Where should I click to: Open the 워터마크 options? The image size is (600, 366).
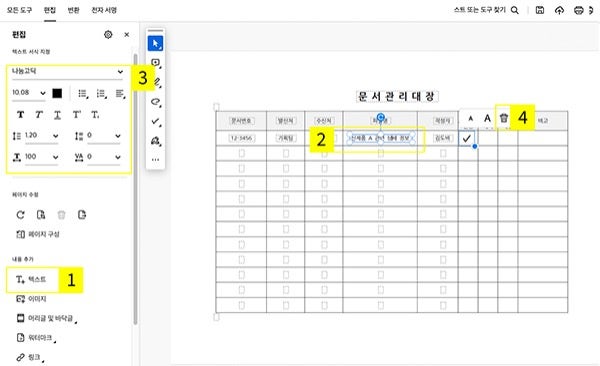pos(35,338)
